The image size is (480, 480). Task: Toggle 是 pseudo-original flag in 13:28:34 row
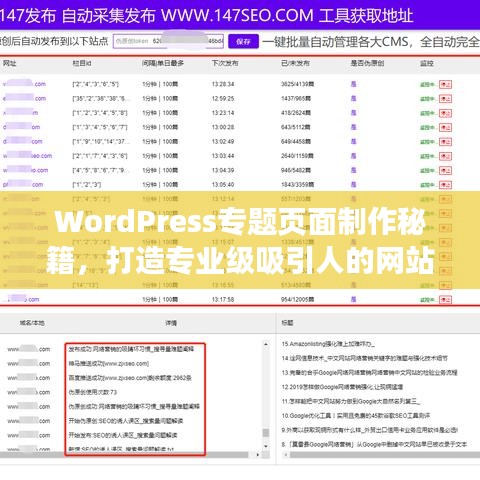pos(353,84)
